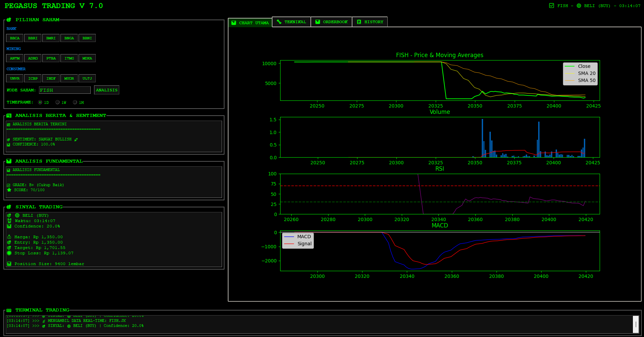Click the Analisis Berita newspaper icon
The width and height of the screenshot is (644, 337).
click(x=9, y=116)
